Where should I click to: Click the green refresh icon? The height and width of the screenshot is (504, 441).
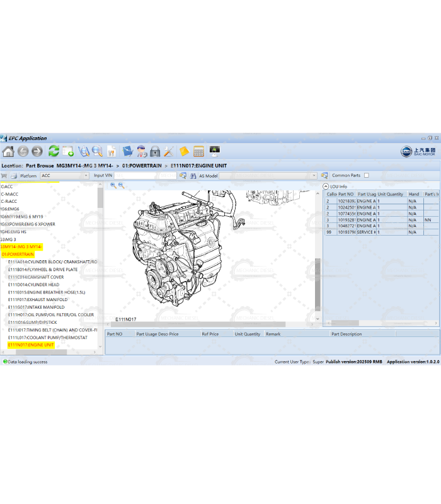click(x=54, y=151)
